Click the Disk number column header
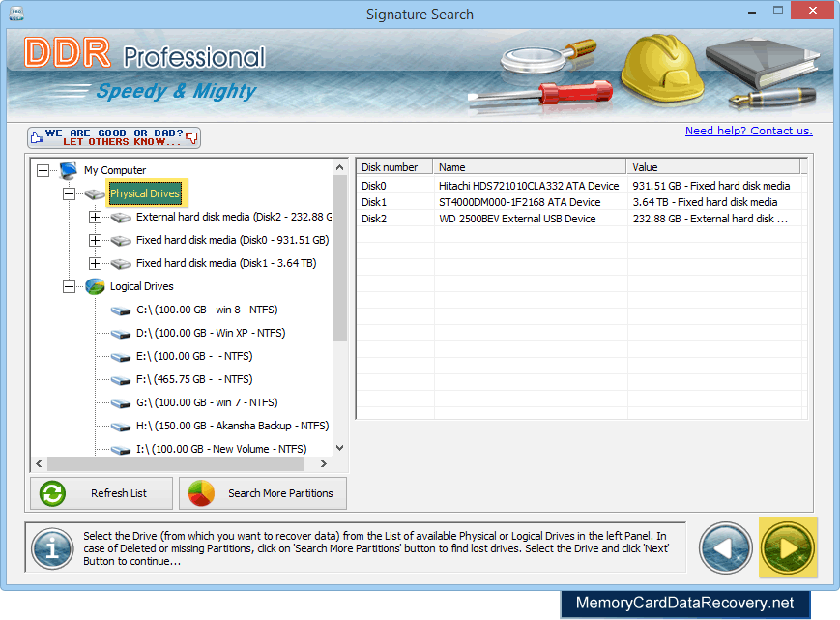Screen dimensions: 840x620 tap(394, 167)
